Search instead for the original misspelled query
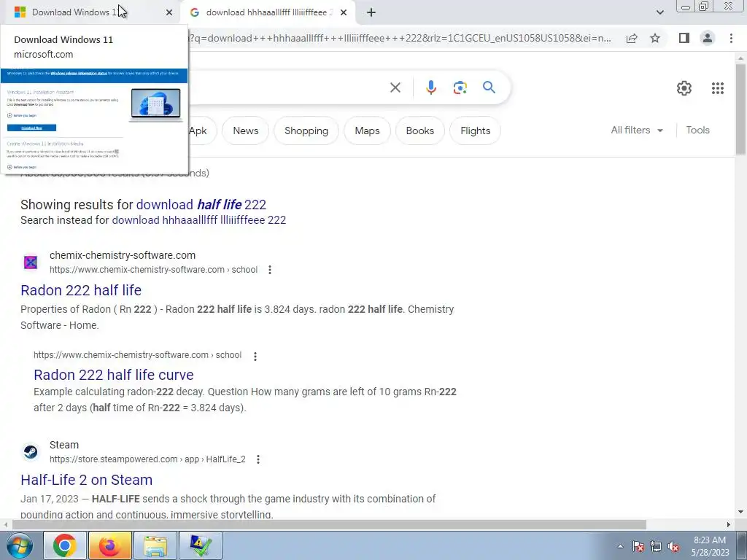This screenshot has width=747, height=560. tap(198, 220)
